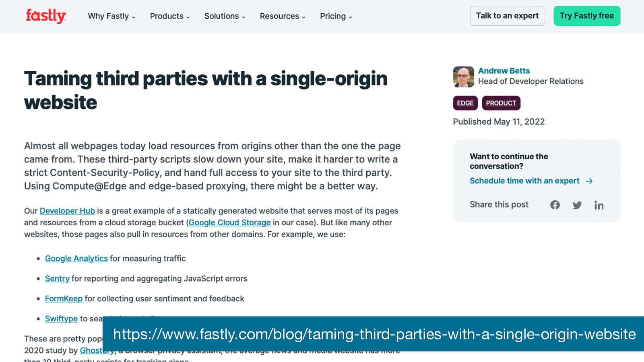
Task: Click Try Fastly free button
Action: coord(587,16)
